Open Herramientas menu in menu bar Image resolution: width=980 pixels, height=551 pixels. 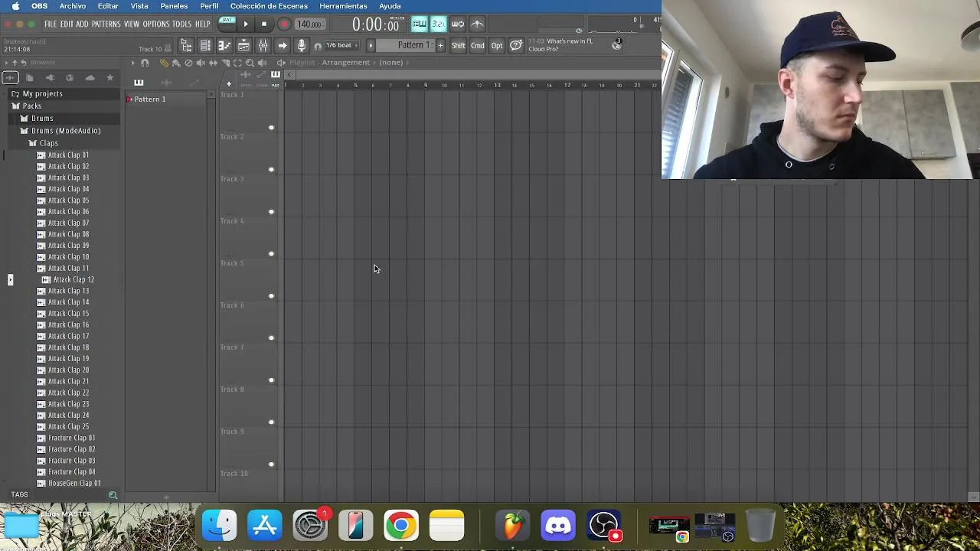pos(343,6)
